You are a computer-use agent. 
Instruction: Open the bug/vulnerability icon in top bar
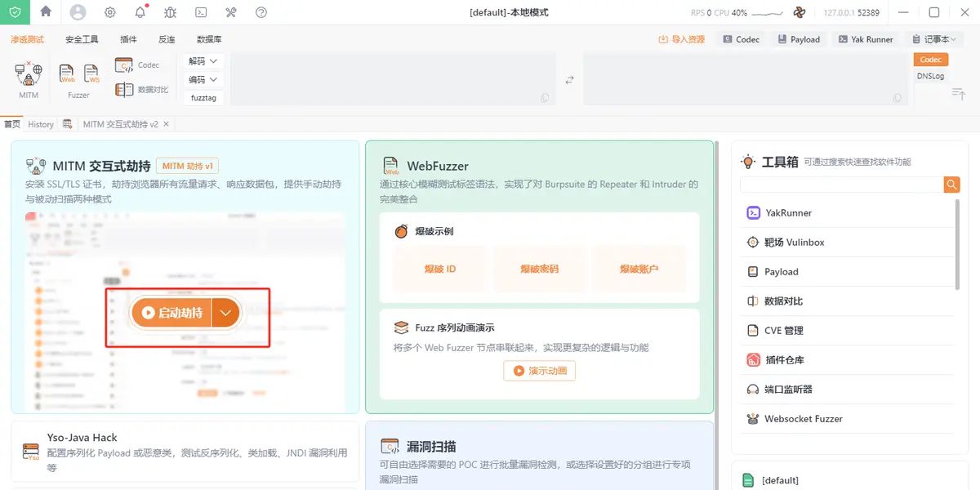click(x=169, y=12)
